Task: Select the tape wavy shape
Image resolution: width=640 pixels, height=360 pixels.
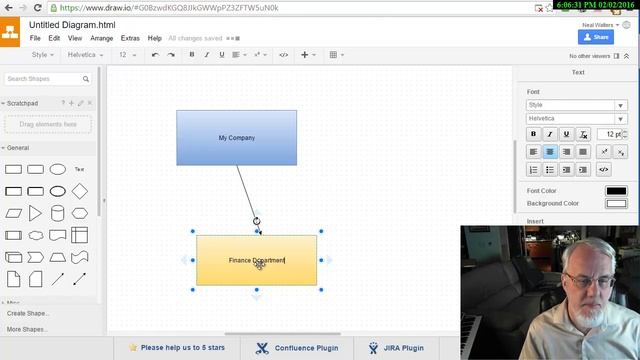Action: point(80,257)
